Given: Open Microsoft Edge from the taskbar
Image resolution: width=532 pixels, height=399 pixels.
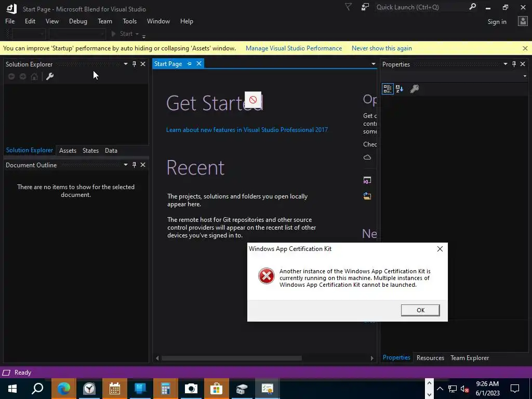Looking at the screenshot, I should (64, 389).
